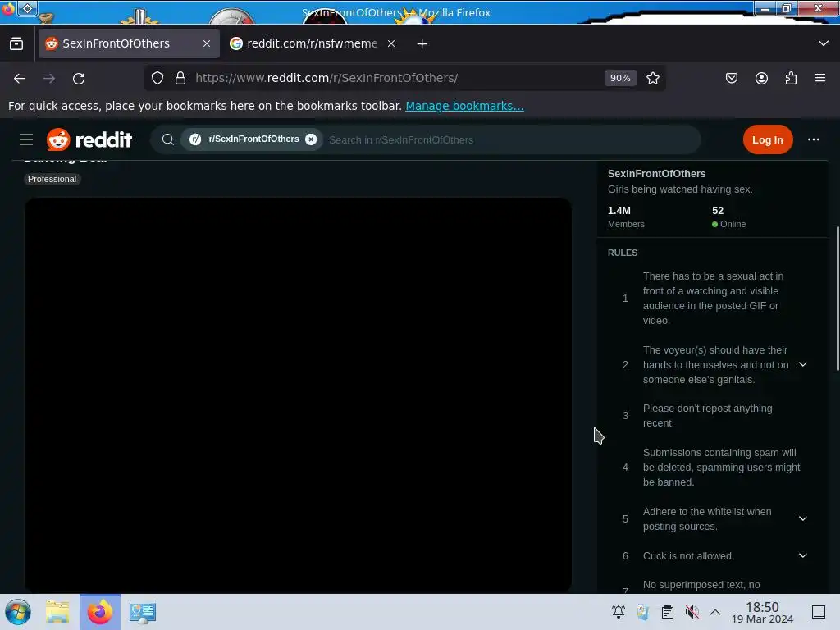Open the Firefox application menu
The image size is (840, 630).
820,78
